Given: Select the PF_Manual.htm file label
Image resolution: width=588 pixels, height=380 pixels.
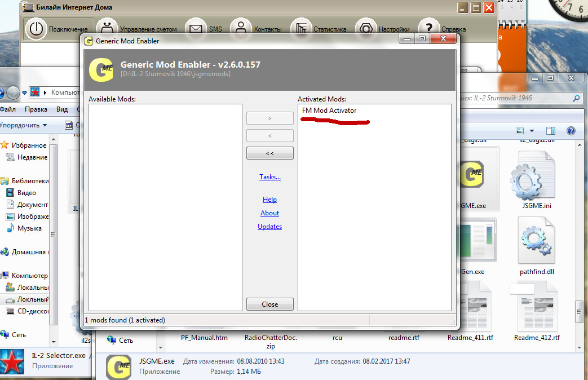Looking at the screenshot, I should (204, 338).
